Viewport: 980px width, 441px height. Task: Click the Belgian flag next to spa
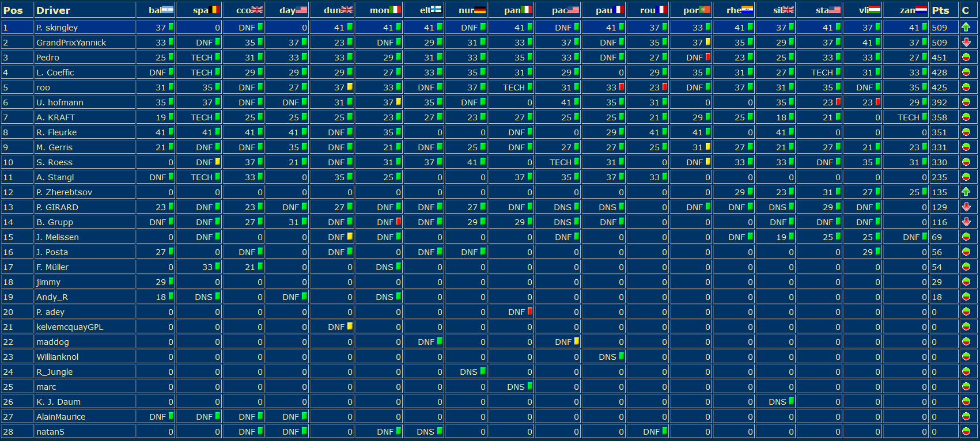pos(214,10)
